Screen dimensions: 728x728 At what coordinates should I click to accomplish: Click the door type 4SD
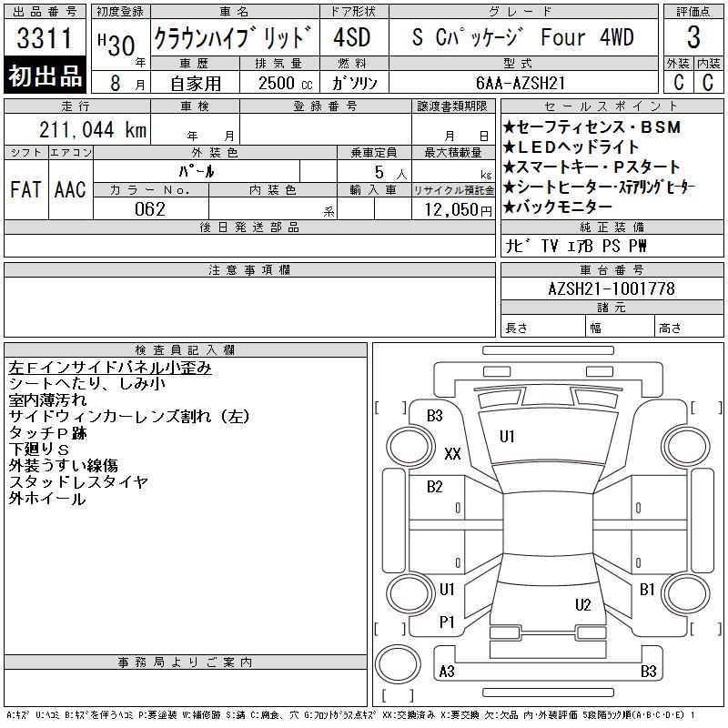coord(352,37)
